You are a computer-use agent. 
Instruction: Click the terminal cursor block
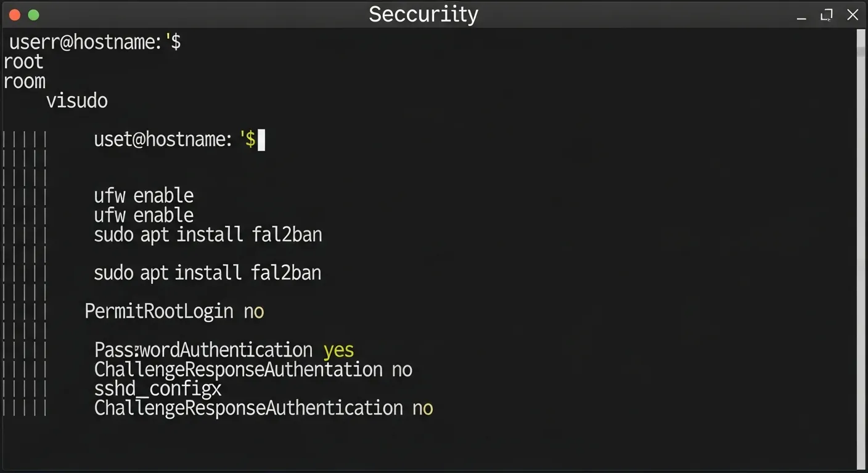[261, 140]
